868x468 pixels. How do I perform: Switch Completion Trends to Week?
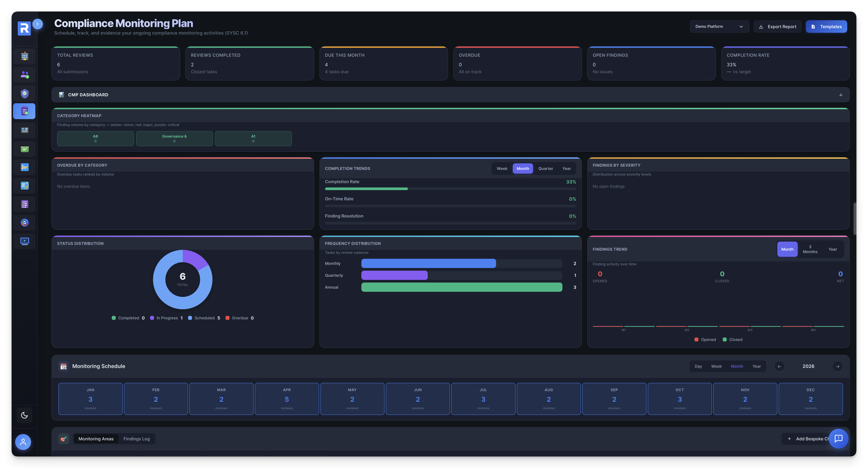(x=502, y=169)
